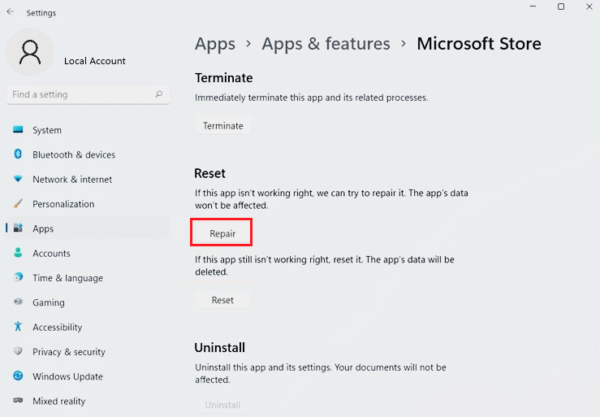The width and height of the screenshot is (600, 417).
Task: Focus the Find a setting search box
Action: click(x=80, y=95)
